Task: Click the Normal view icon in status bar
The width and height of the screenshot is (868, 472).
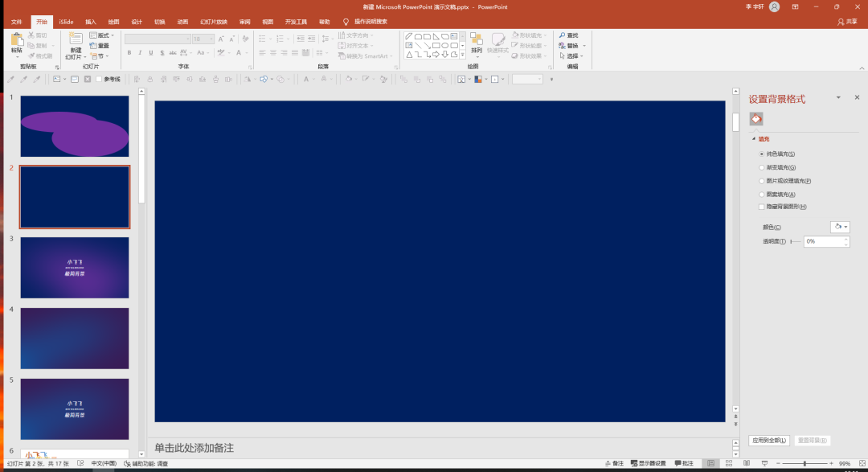Action: 710,463
